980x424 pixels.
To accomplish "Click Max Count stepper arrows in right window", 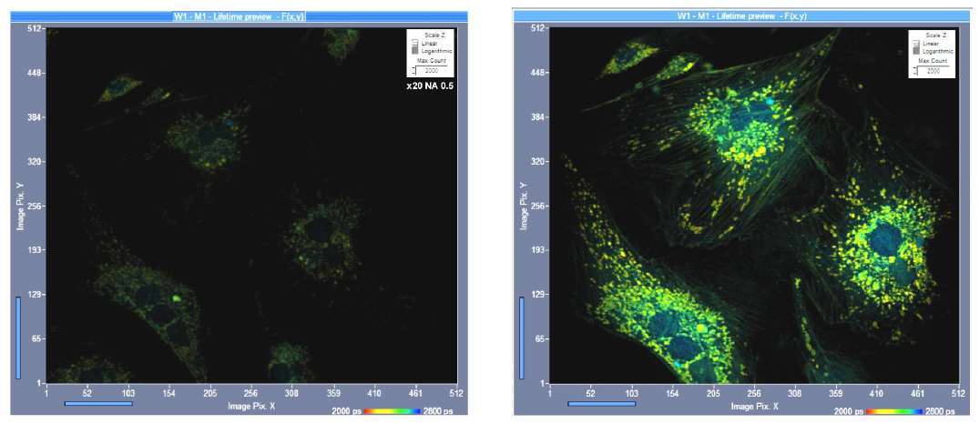I will (913, 70).
